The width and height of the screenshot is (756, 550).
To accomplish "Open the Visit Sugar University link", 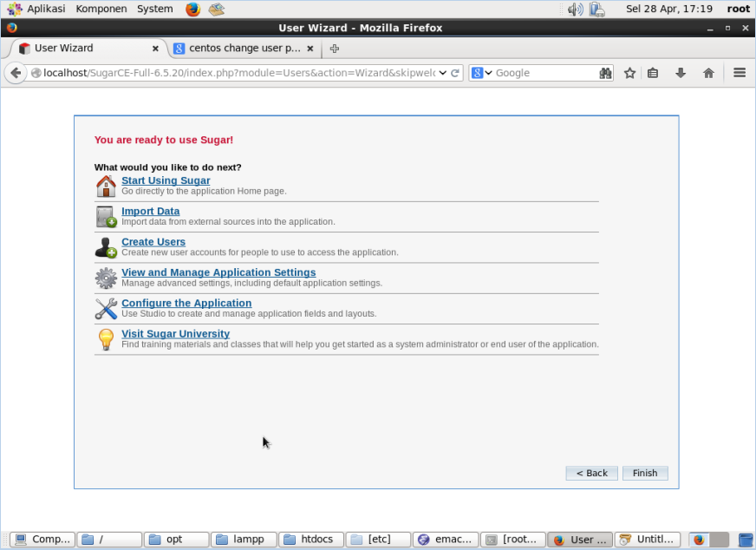I will [175, 333].
